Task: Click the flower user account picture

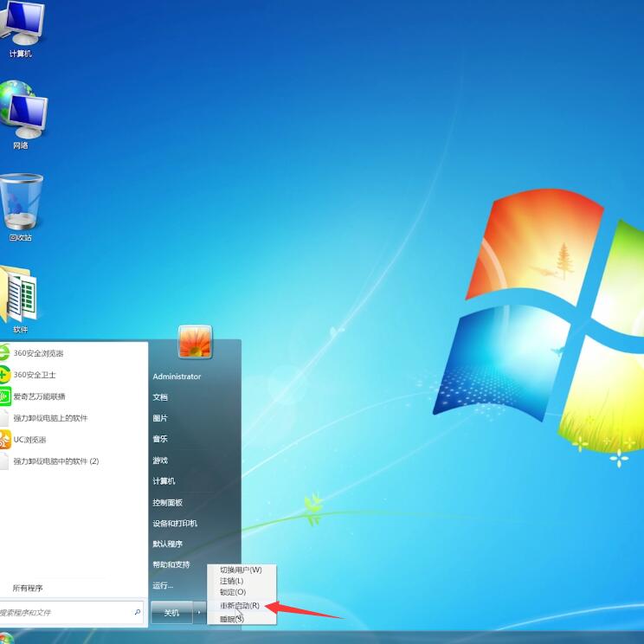Action: 195,342
